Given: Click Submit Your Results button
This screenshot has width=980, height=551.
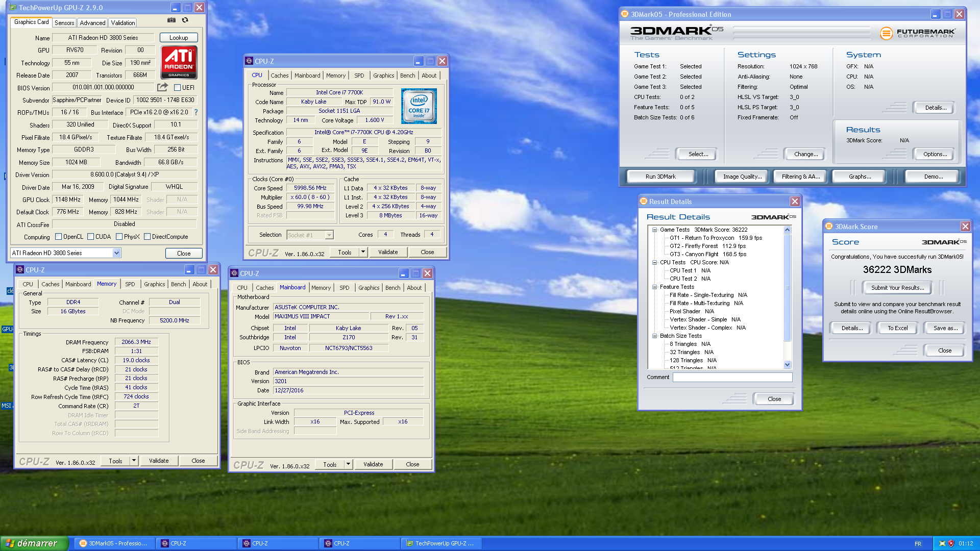Looking at the screenshot, I should [x=897, y=288].
